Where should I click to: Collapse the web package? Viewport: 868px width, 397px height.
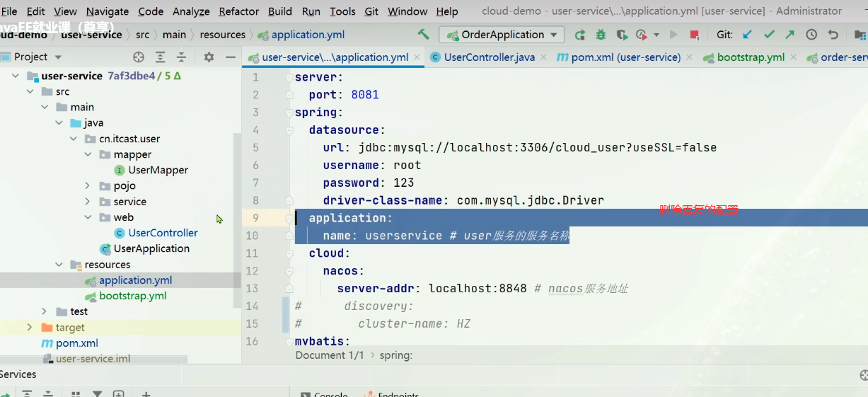coord(88,217)
